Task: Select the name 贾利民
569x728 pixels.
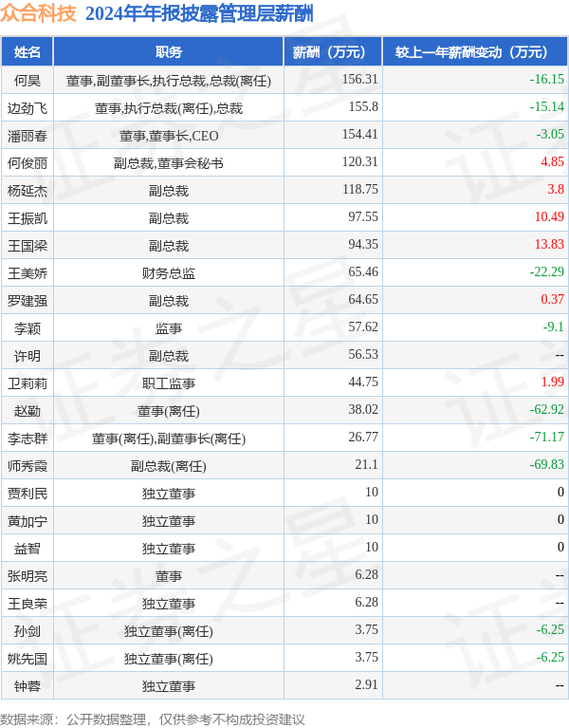Action: [x=28, y=493]
